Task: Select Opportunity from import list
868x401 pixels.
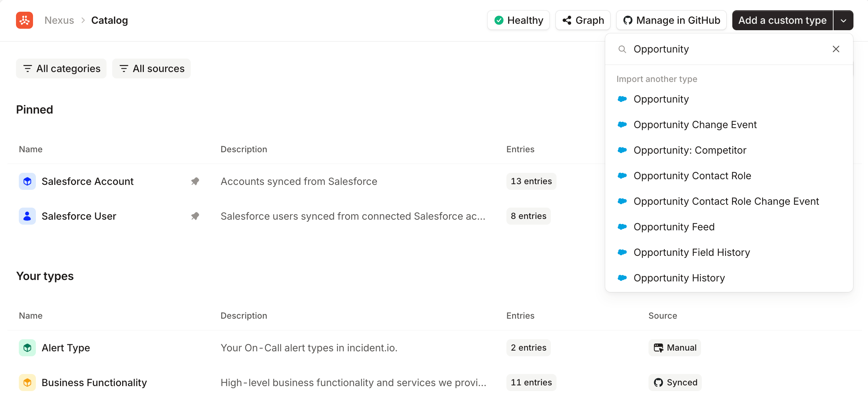Action: pos(729,99)
